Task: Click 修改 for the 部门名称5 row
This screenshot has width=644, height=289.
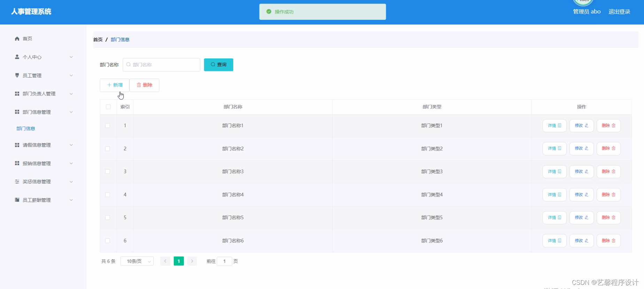Action: 582,218
